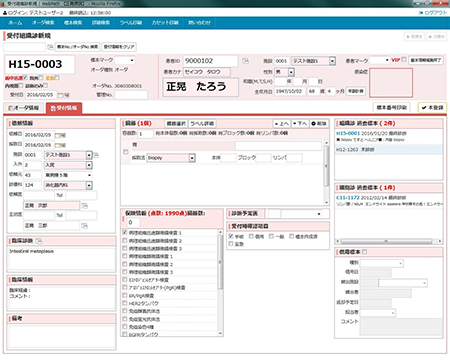
Task: Click lookup icon beside 正晃 三郎 field
Action: pos(85,226)
